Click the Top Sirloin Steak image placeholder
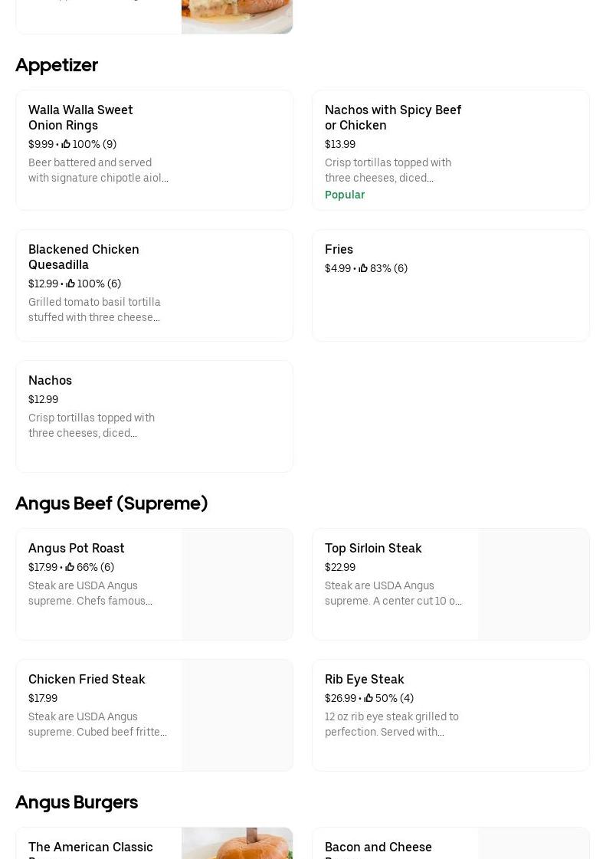616x859 pixels. tap(533, 584)
